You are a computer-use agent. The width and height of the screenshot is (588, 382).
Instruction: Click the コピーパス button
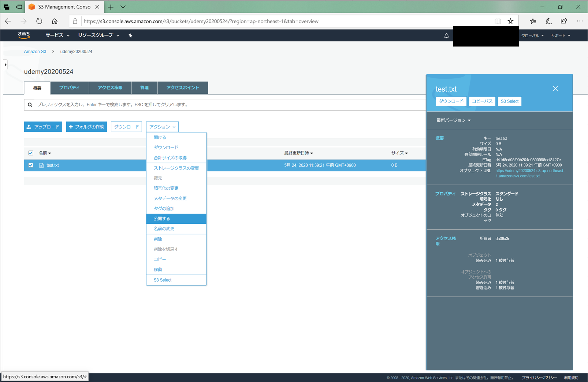click(x=482, y=101)
